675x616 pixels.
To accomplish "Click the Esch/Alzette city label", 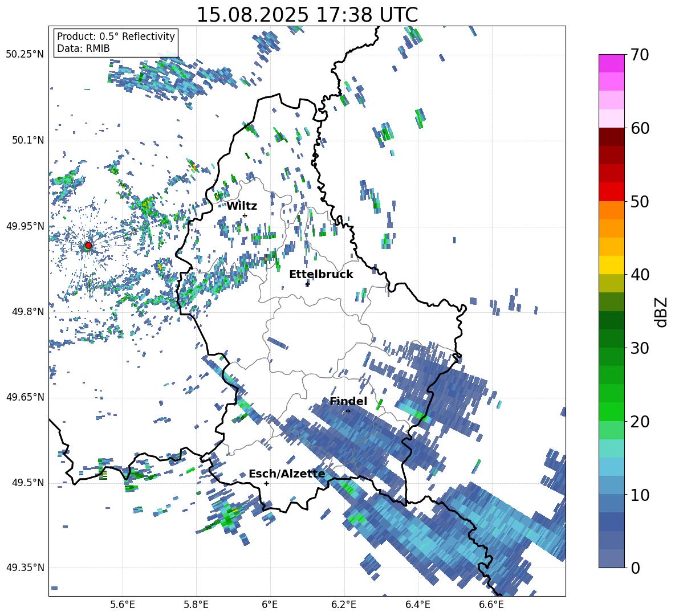I will [x=287, y=474].
